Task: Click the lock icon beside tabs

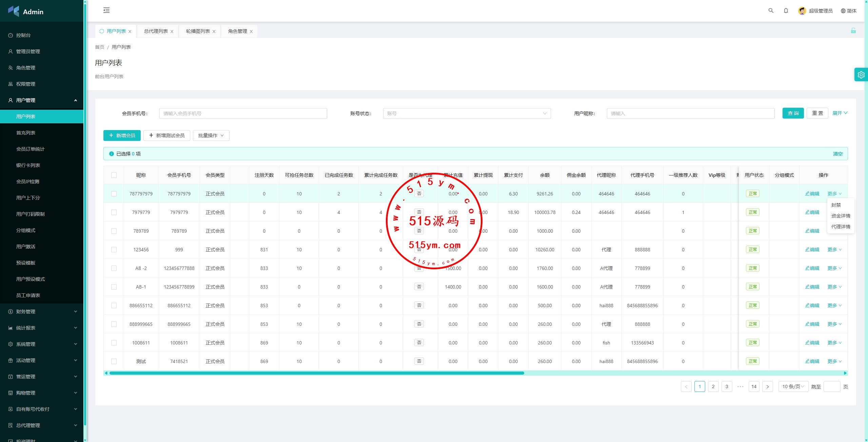Action: click(853, 31)
